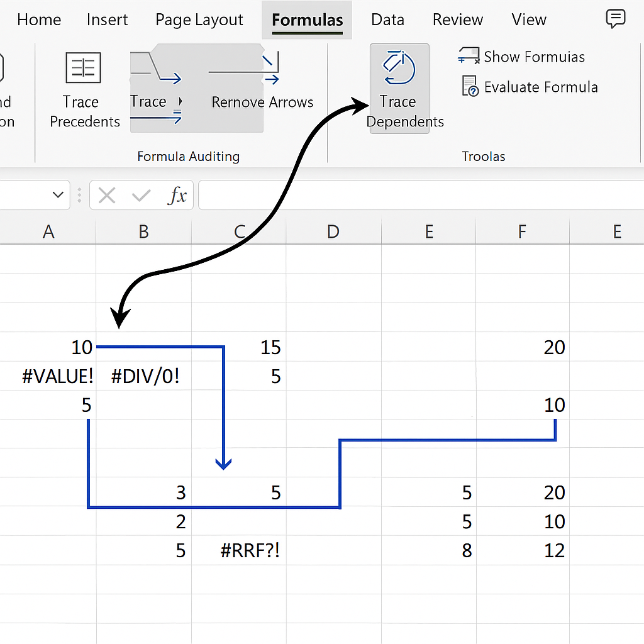Click the Evaluate Formula icon
Viewport: 644px width, 644px height.
coord(470,87)
